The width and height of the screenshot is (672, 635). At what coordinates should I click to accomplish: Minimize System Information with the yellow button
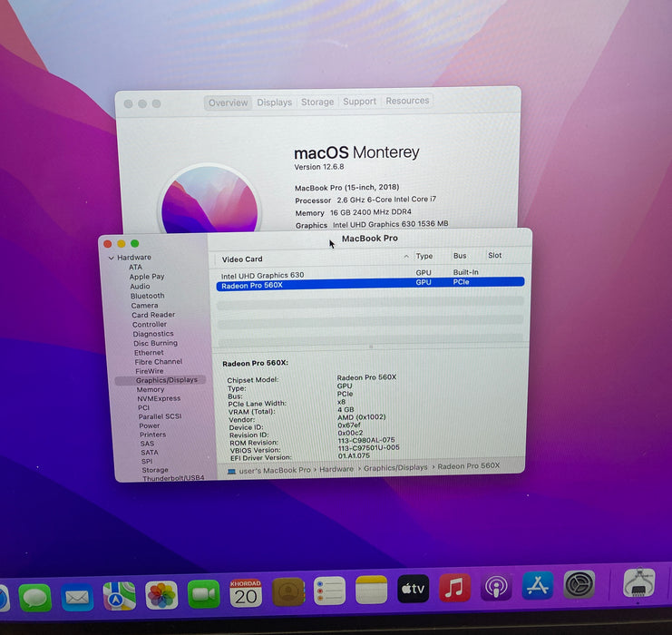[122, 243]
